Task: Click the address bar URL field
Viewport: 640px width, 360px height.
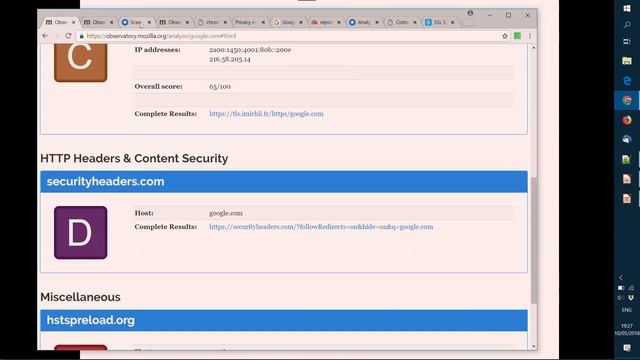Action: [290, 36]
